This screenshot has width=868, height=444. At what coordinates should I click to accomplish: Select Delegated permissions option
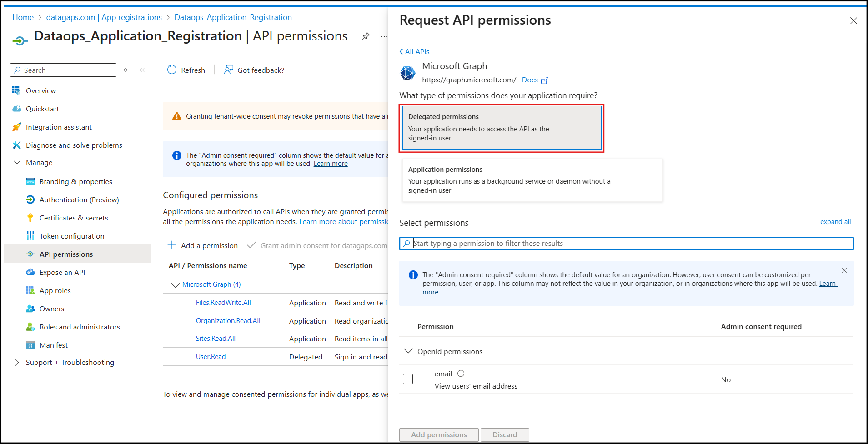[502, 128]
